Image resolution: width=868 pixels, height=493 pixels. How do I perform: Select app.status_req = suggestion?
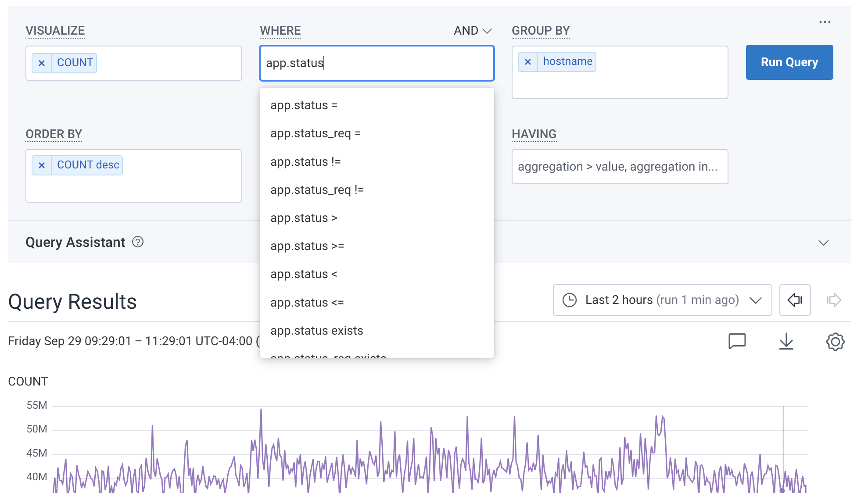pyautogui.click(x=315, y=133)
